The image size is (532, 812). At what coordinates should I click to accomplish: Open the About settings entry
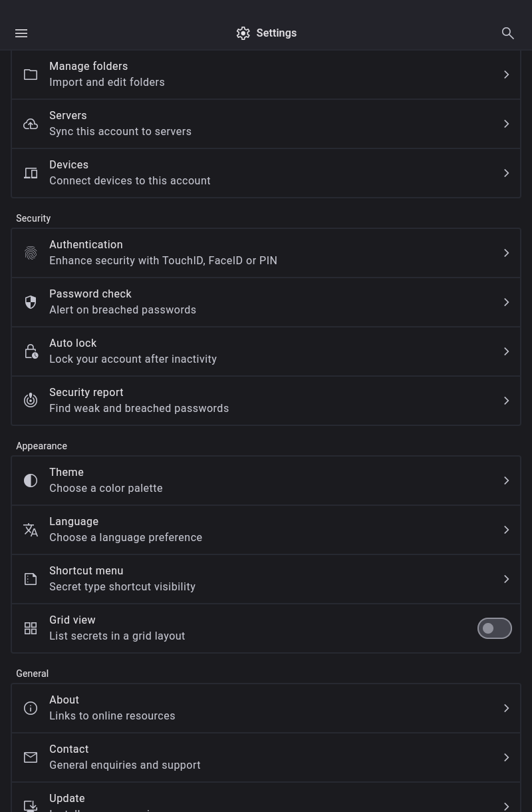266,708
